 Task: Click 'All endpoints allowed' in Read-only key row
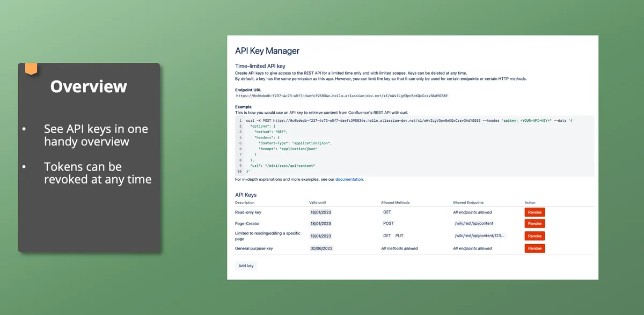point(472,213)
